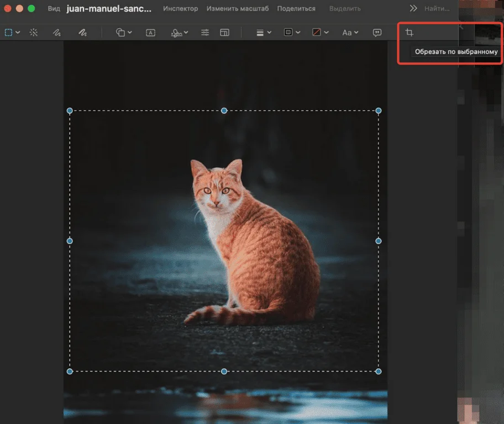
Task: Click the Поделиться button
Action: coord(296,9)
